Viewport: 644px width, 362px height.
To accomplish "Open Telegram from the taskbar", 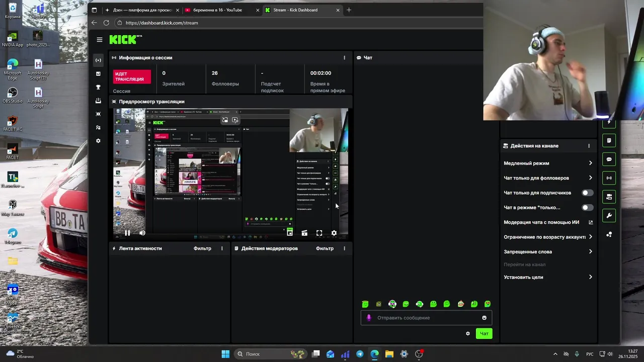I will 360,354.
